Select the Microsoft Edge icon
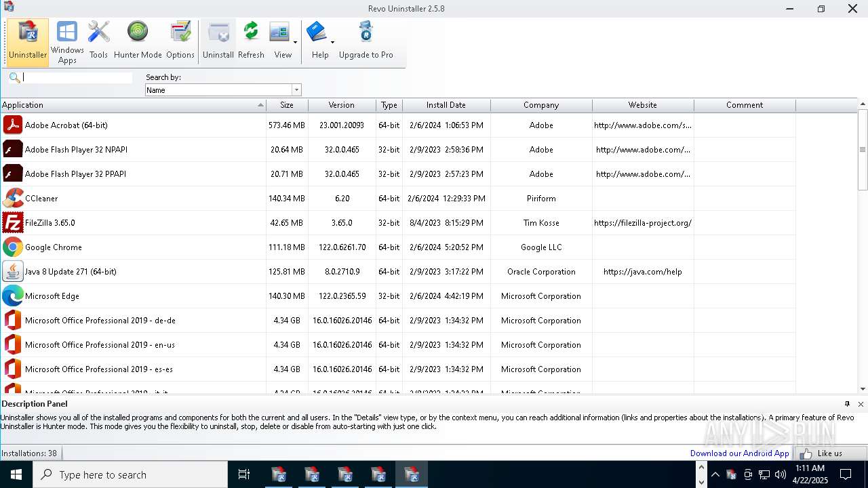The width and height of the screenshot is (868, 488). click(12, 296)
